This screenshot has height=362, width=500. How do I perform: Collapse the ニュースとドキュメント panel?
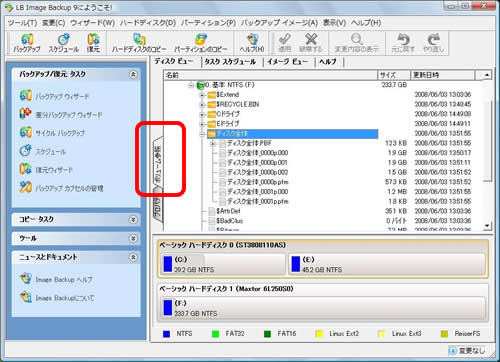(133, 257)
